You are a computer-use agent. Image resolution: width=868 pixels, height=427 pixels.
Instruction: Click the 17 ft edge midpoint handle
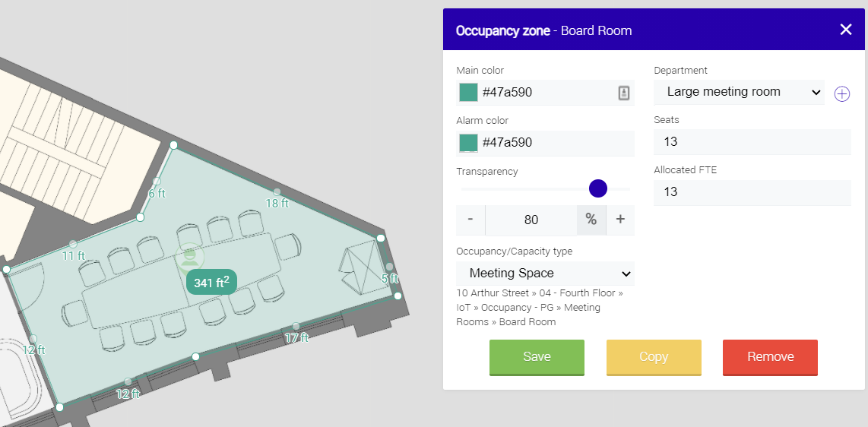(x=296, y=325)
